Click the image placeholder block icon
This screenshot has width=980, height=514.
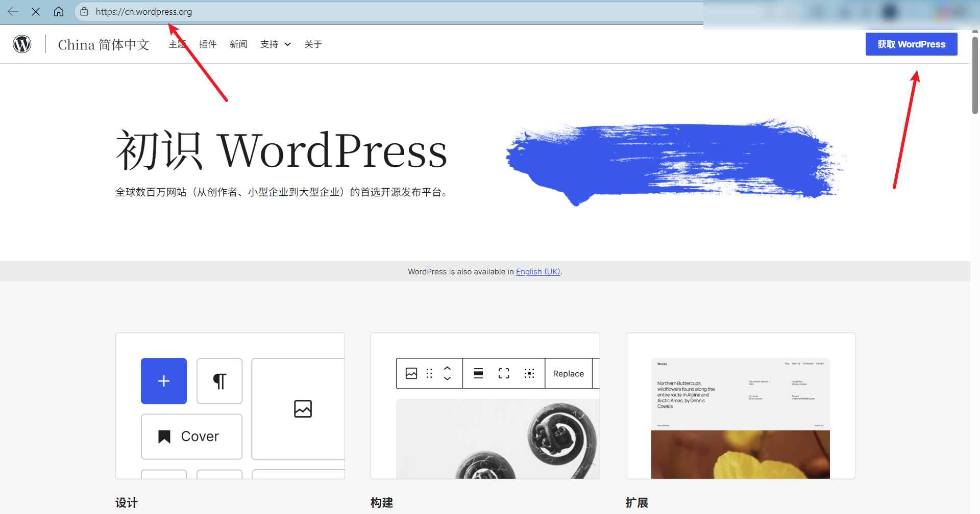click(x=303, y=408)
